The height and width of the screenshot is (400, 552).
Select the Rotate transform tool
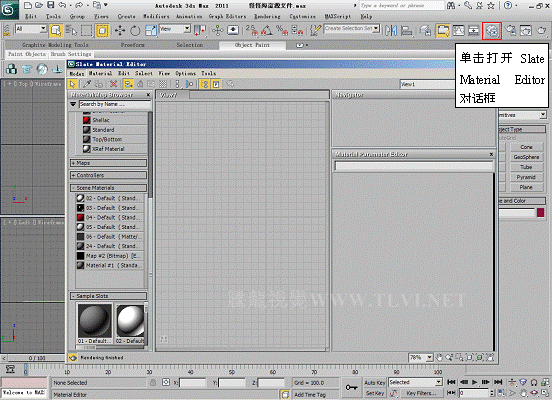click(x=135, y=31)
